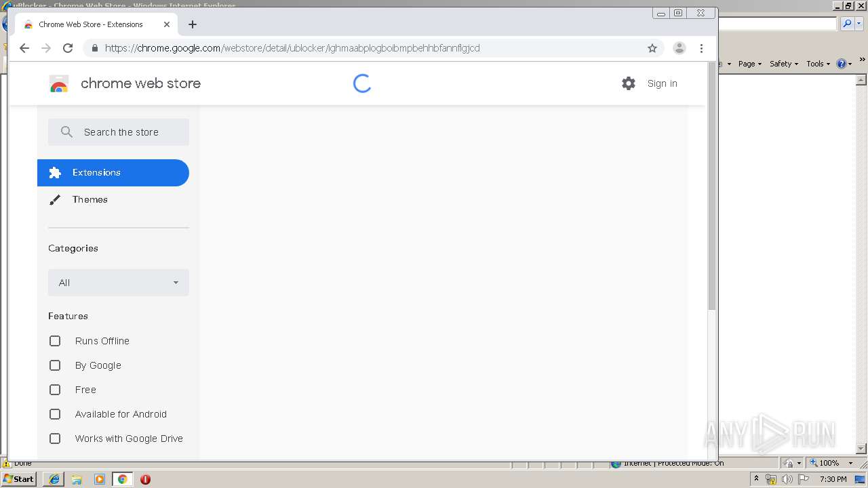Select the Themes sidebar item
868x488 pixels.
pyautogui.click(x=113, y=200)
